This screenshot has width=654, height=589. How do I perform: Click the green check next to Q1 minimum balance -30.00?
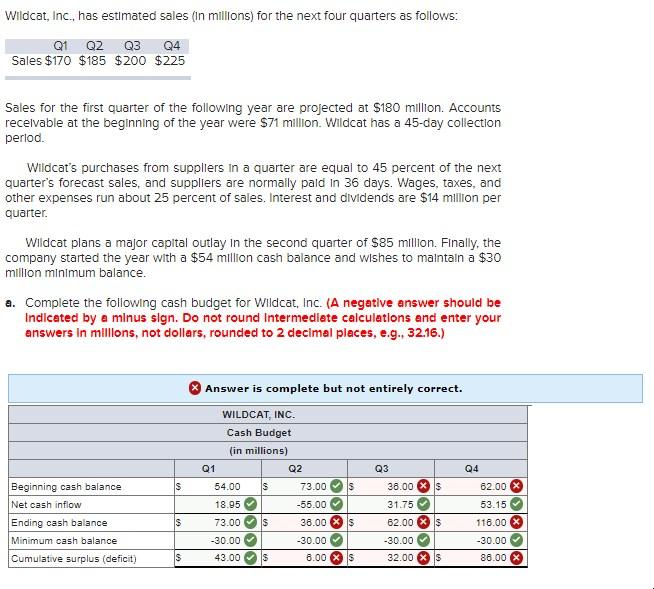click(250, 540)
